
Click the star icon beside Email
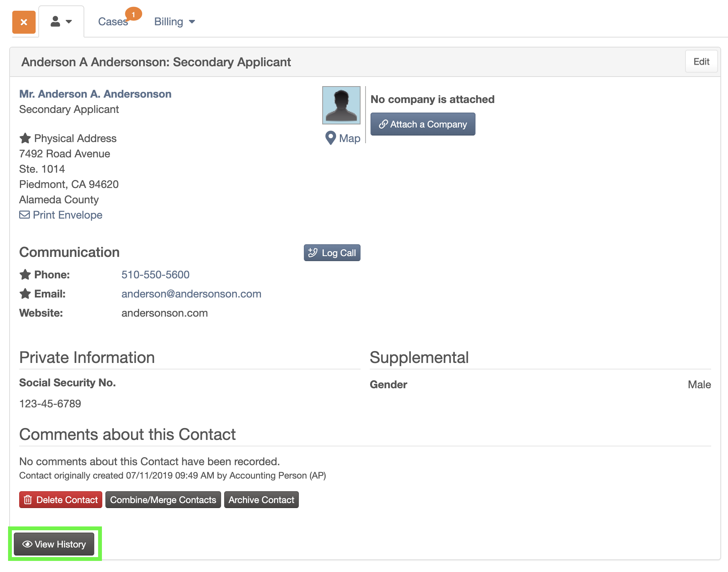pyautogui.click(x=25, y=294)
